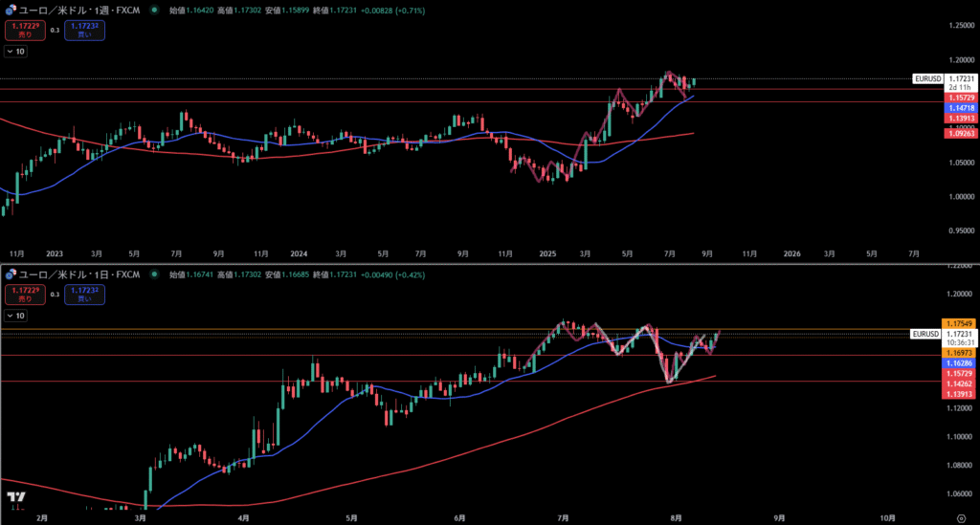This screenshot has width=980, height=525.
Task: Click the red 1.13913 price label on weekly axis
Action: pos(961,118)
